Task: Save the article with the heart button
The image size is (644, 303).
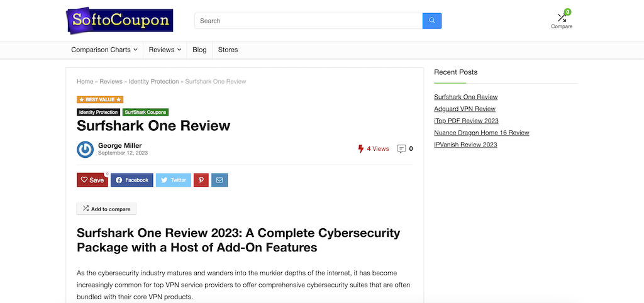Action: point(92,180)
